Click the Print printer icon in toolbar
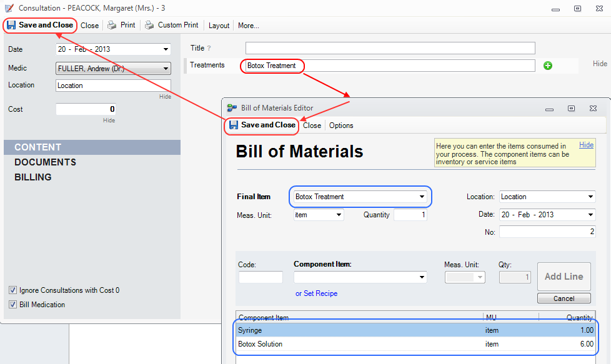This screenshot has height=364, width=611. [x=112, y=26]
